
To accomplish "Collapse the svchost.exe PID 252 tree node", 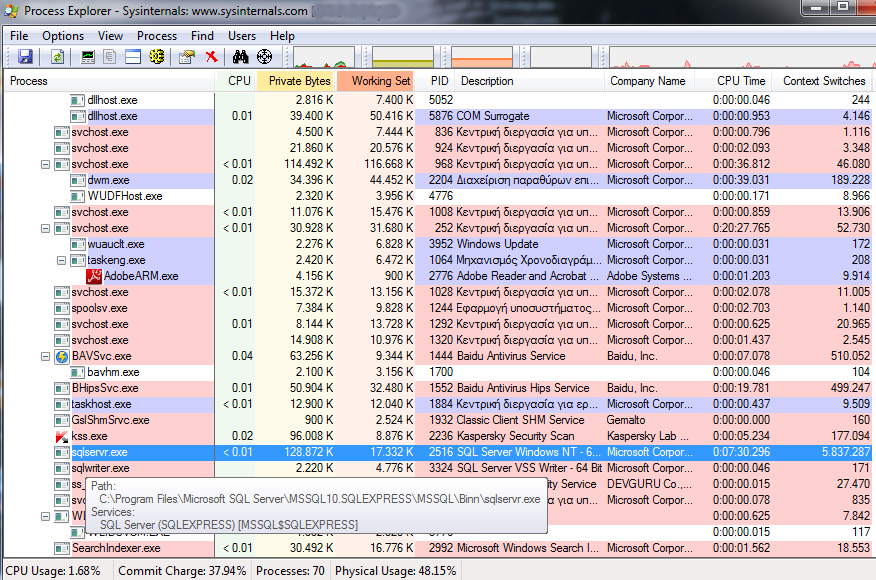I will click(46, 229).
